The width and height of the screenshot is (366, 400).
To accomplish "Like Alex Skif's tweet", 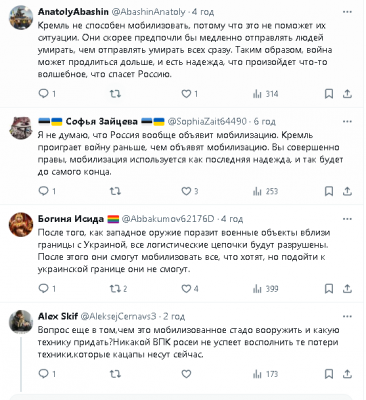I will coord(186,374).
